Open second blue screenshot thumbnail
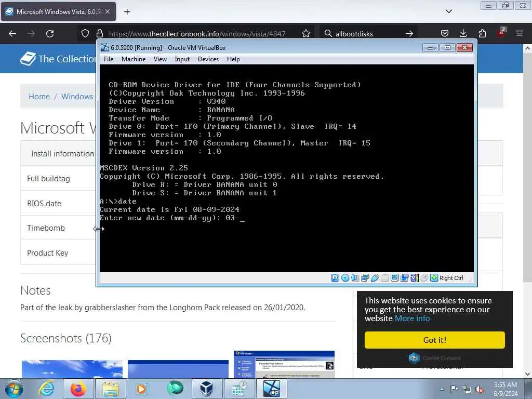 click(178, 369)
